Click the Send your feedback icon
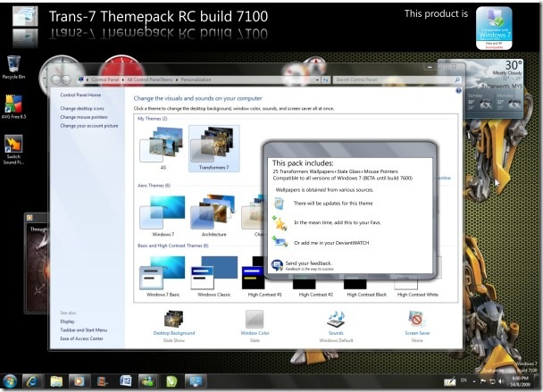The image size is (543, 392). pyautogui.click(x=277, y=265)
